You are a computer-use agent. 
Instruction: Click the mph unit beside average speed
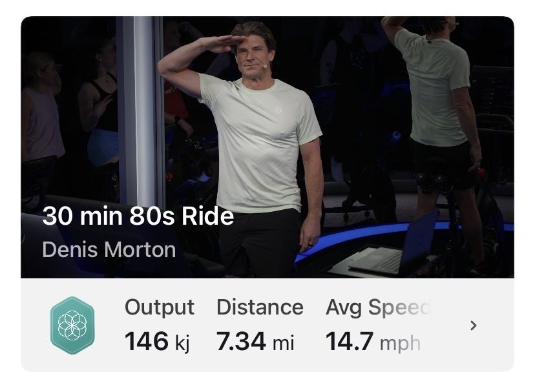coord(400,344)
